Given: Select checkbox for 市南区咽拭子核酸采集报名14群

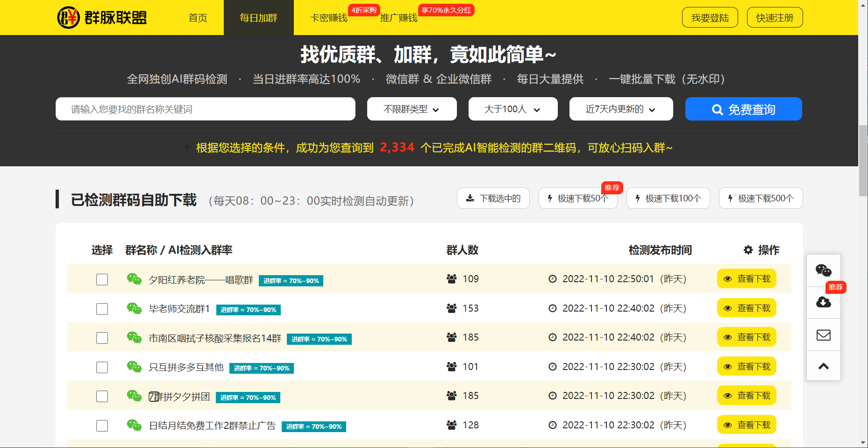Looking at the screenshot, I should pos(102,338).
